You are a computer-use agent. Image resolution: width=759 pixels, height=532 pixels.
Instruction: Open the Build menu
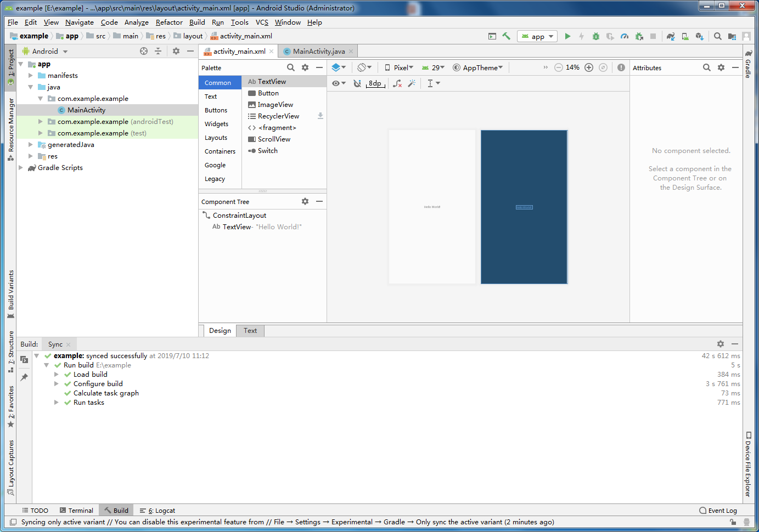197,22
